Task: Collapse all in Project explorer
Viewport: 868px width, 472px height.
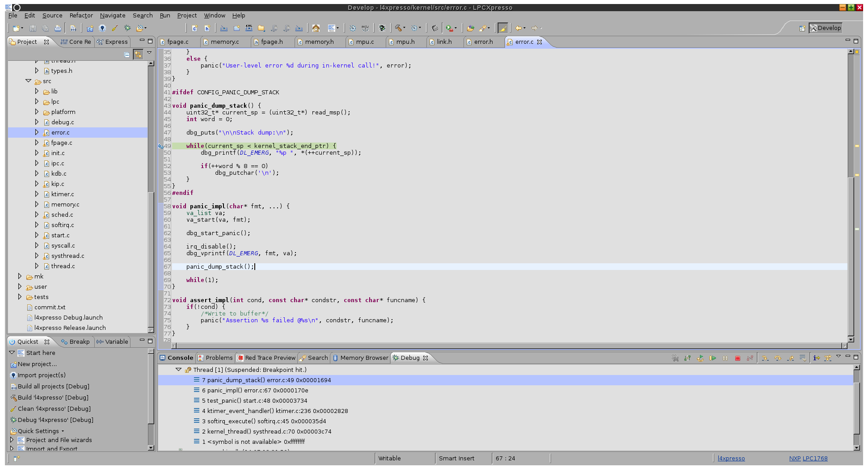Action: click(127, 55)
